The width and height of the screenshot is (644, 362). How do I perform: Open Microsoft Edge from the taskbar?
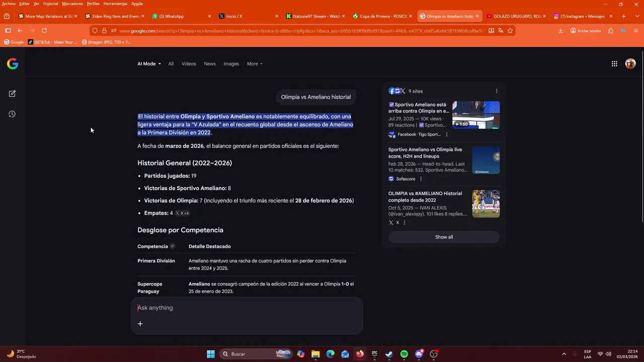coord(330,354)
